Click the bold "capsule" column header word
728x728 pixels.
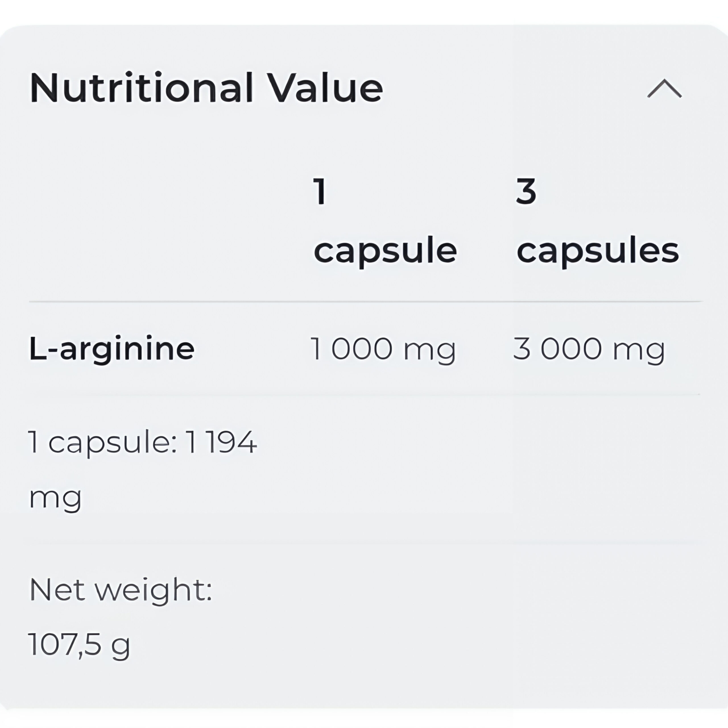[385, 251]
